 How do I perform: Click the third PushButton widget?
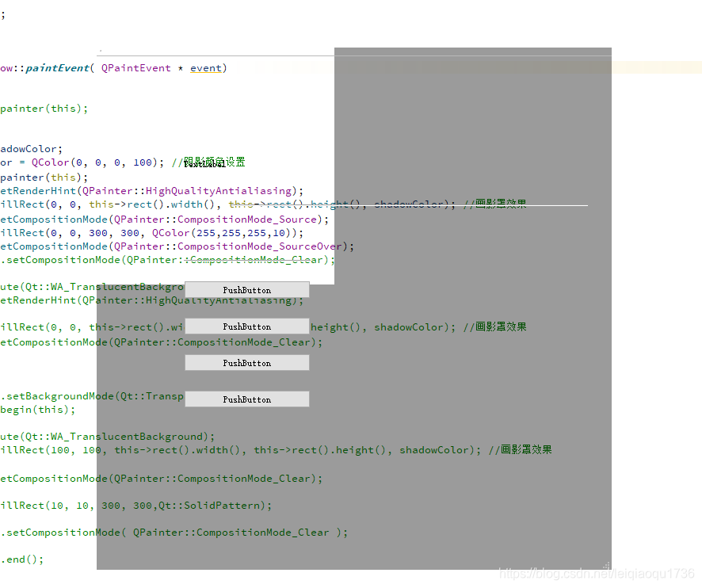(x=246, y=362)
